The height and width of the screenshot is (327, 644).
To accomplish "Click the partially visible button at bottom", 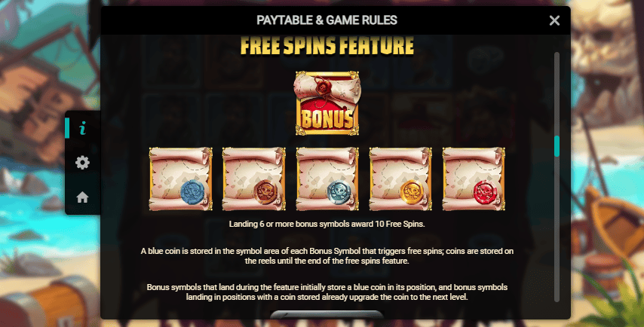I will 327,315.
